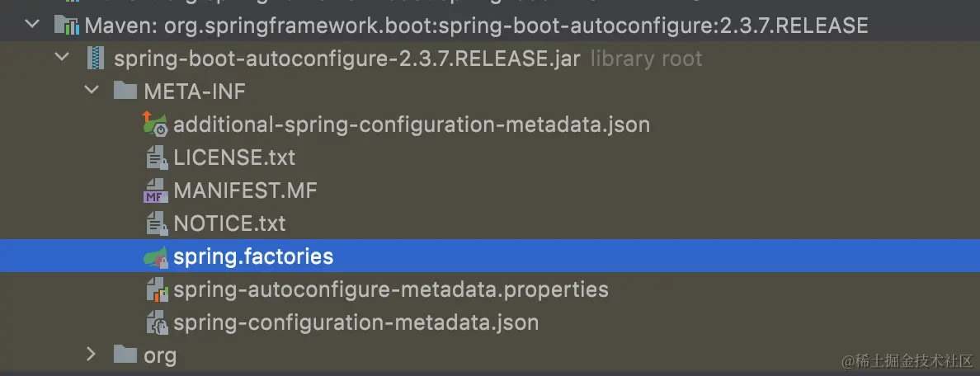Collapse the spring-boot-autoconfigure jar node

click(x=62, y=59)
